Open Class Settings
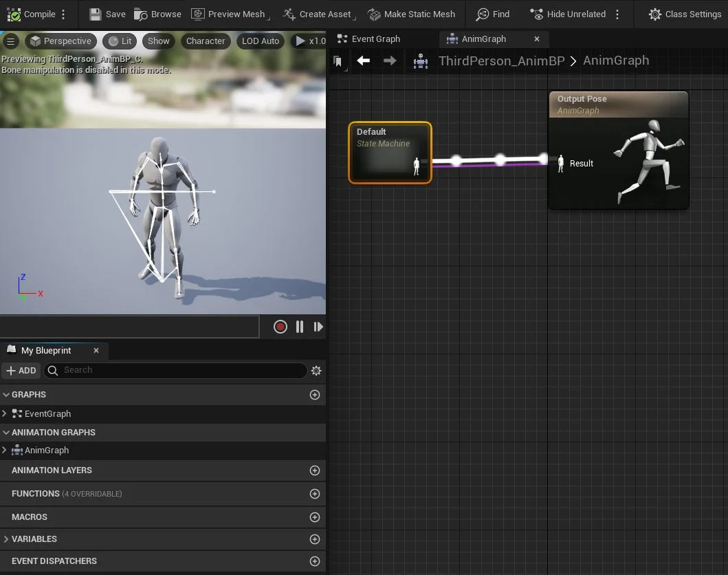The width and height of the screenshot is (728, 575). click(x=685, y=14)
